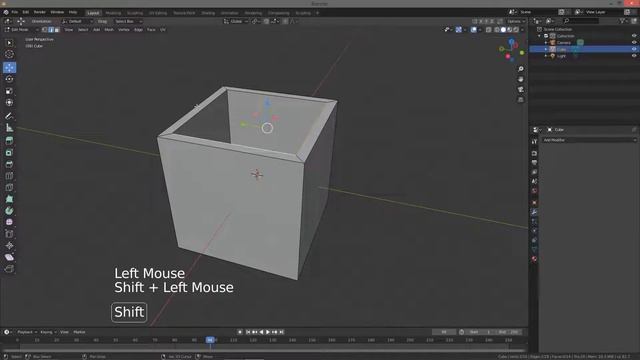Switch to the Modeling workspace tab
The height and width of the screenshot is (360, 640).
point(113,13)
